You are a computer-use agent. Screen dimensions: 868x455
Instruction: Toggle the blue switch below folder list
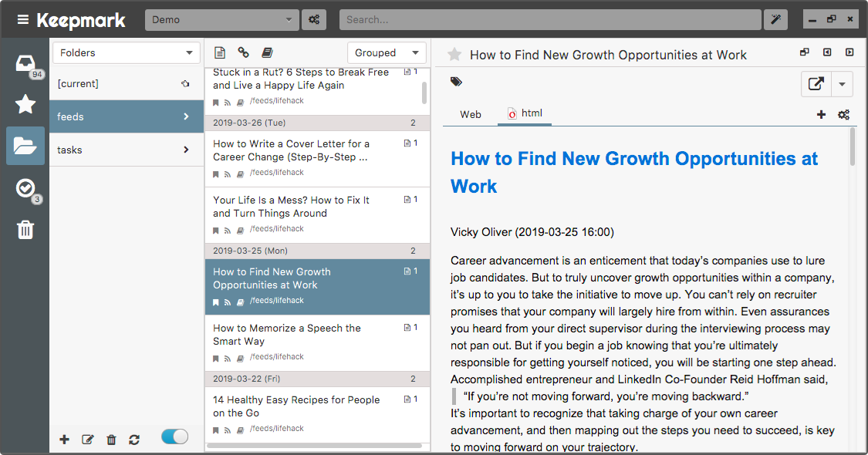point(175,436)
